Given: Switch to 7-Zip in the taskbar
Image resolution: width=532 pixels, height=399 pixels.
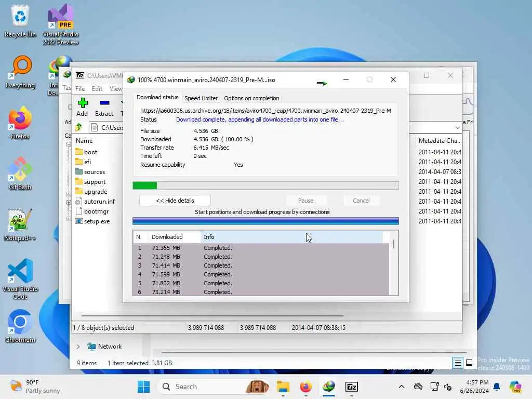Looking at the screenshot, I should 352,387.
